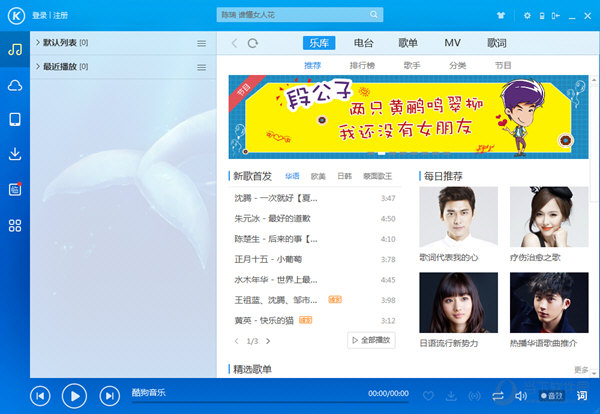Open settings gear in title bar
Viewport: 600px width, 414px height.
tap(527, 16)
